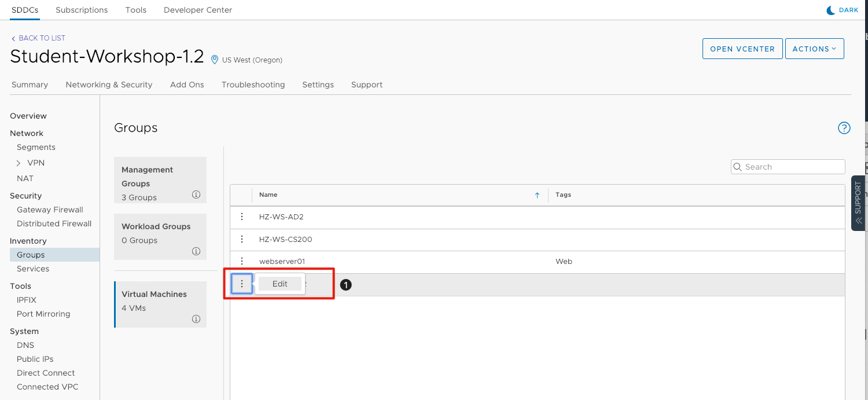Click info icon on Virtual Machines card
This screenshot has width=868, height=400.
coord(196,319)
